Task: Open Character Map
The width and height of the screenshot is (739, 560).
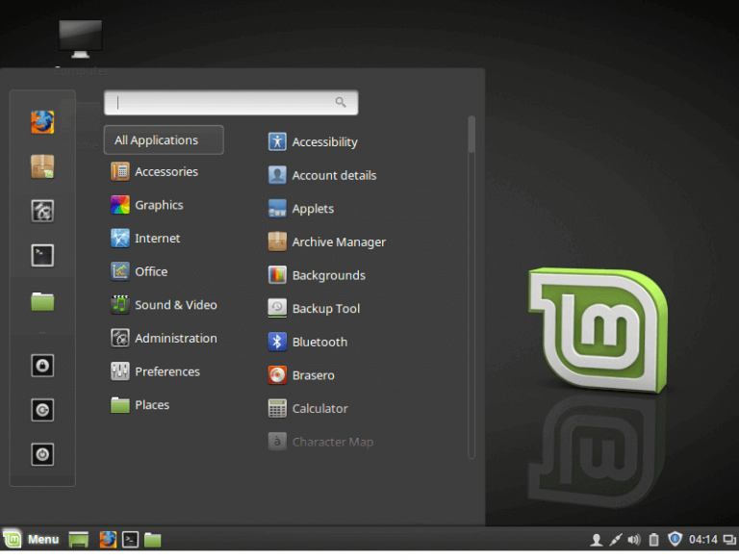Action: [x=321, y=442]
